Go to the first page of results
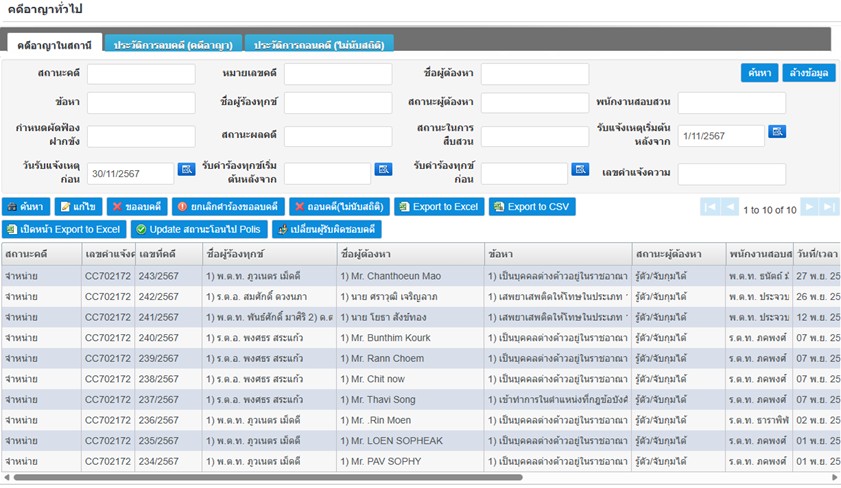 point(710,207)
